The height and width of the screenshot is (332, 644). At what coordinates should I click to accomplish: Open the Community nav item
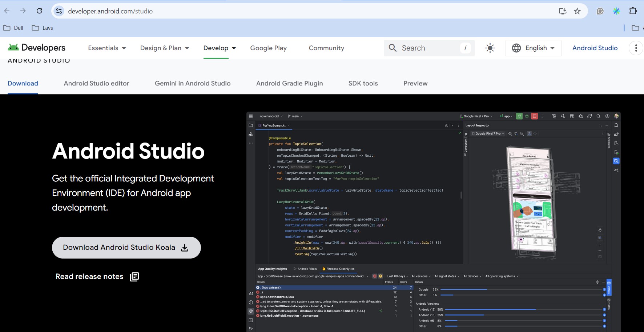[x=326, y=48]
